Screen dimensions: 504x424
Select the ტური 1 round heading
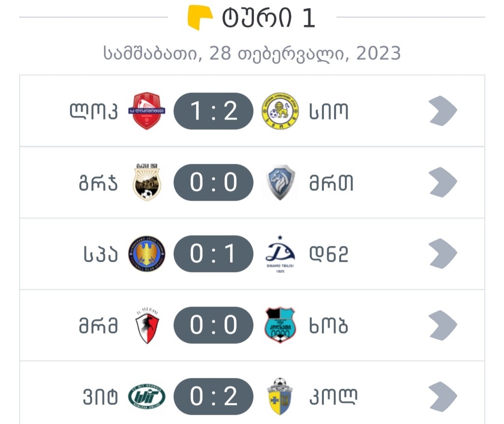[x=268, y=18]
